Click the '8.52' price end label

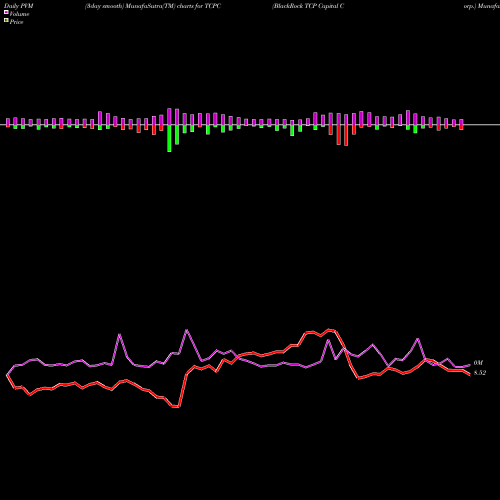point(480,373)
